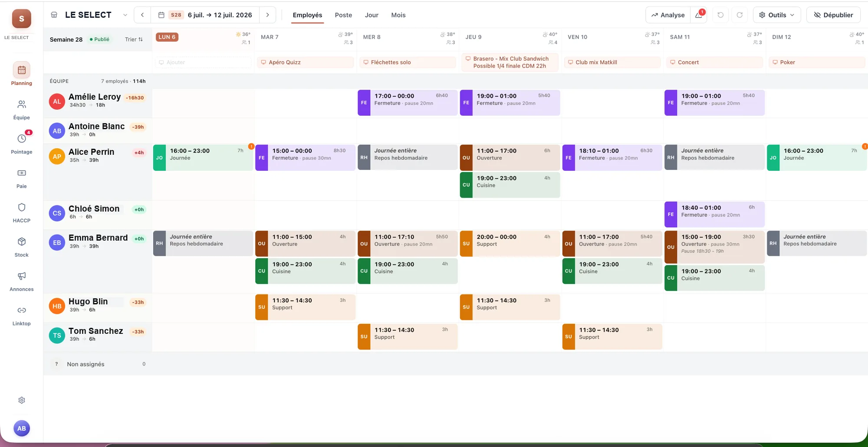Open the Stock box icon
The image size is (868, 447).
22,241
